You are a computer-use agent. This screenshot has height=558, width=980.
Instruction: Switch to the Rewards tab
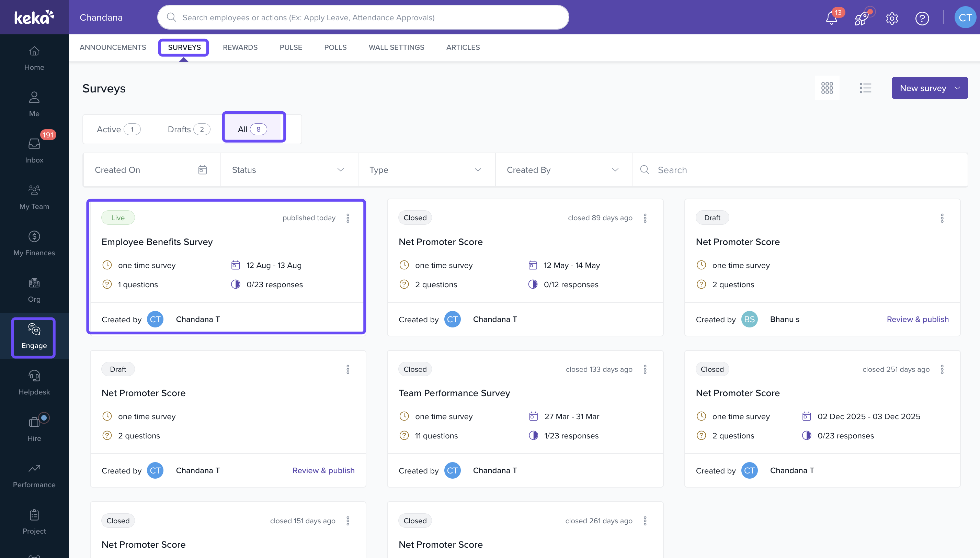240,47
